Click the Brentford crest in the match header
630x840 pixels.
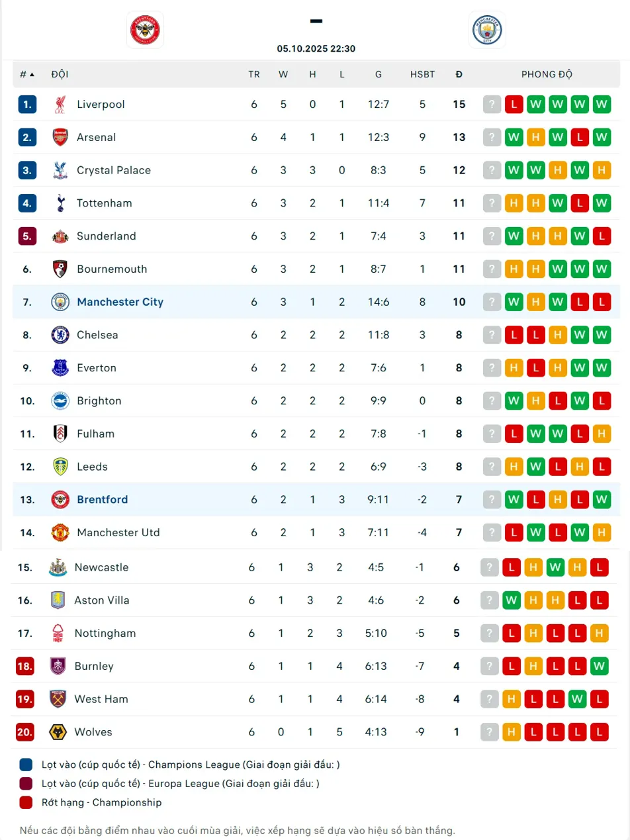click(x=145, y=30)
